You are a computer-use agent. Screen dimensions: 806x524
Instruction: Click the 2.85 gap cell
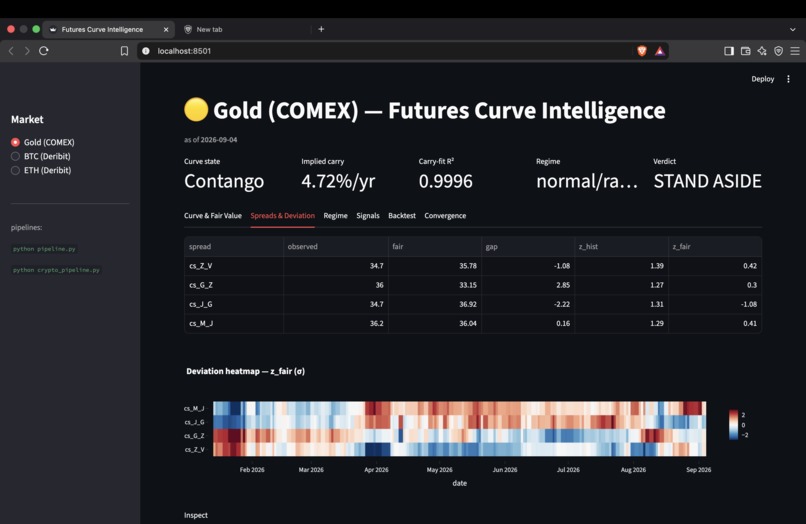(528, 285)
